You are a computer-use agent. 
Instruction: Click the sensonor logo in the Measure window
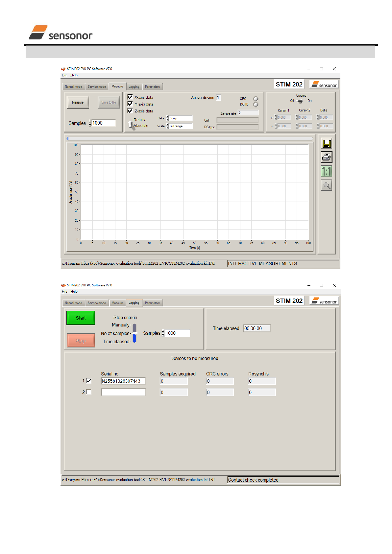(324, 84)
